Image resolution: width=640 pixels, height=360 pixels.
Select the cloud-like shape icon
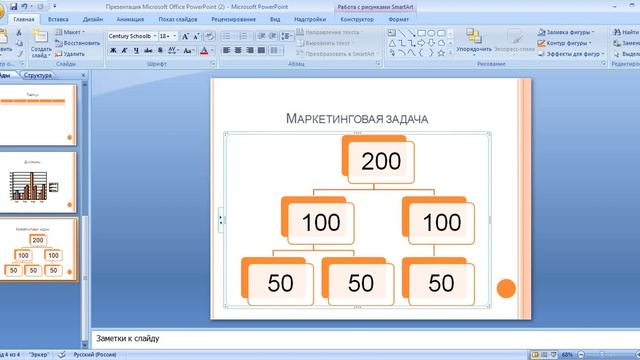(x=441, y=43)
